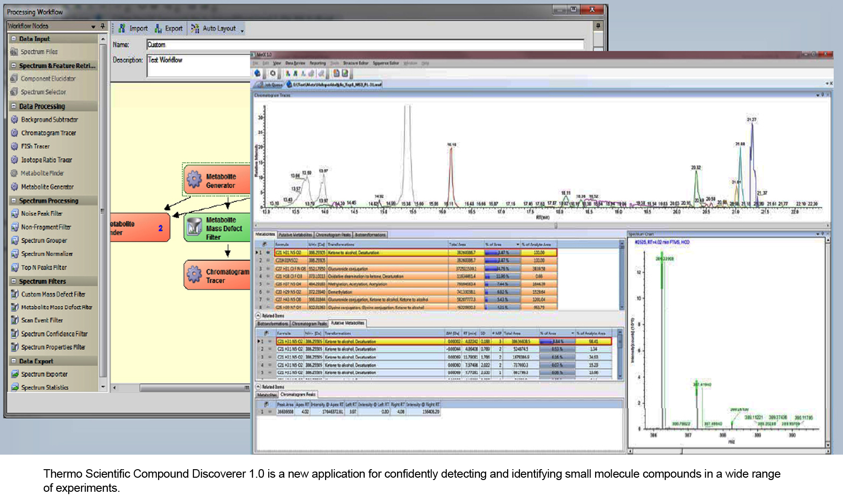Collapse the Spectrum & Feature Retri... group

pos(14,66)
